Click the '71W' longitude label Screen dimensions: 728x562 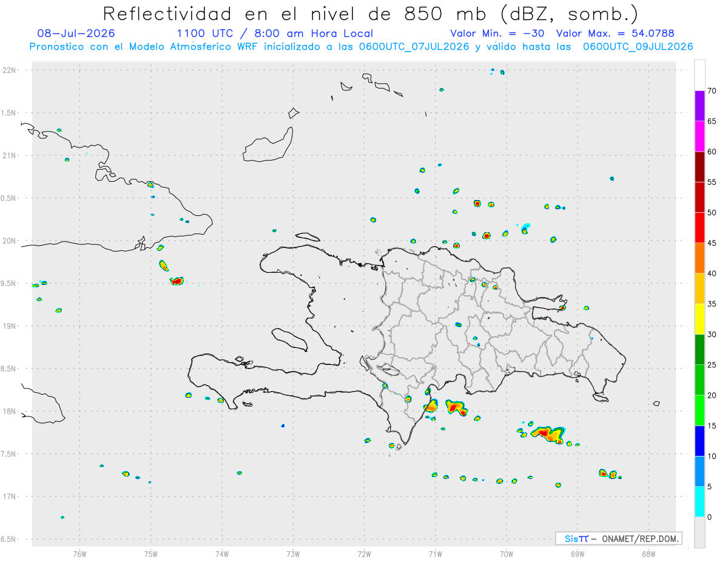point(435,553)
